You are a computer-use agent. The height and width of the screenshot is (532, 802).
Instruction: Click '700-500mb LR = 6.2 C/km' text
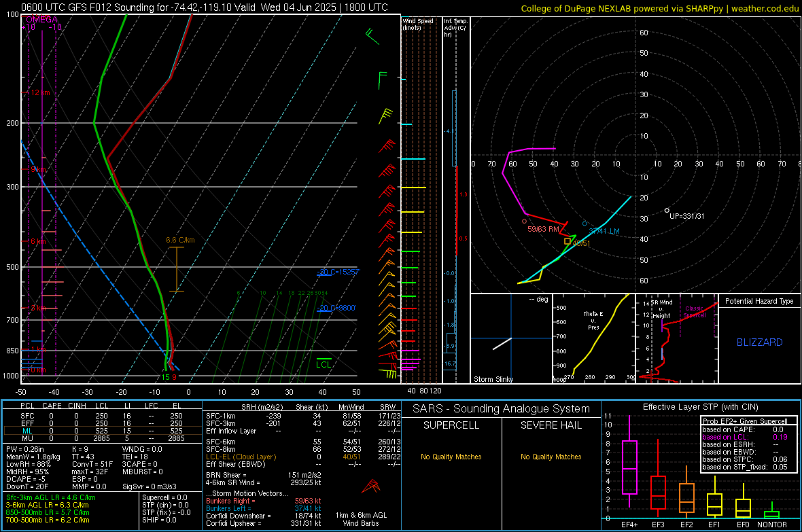pos(48,520)
